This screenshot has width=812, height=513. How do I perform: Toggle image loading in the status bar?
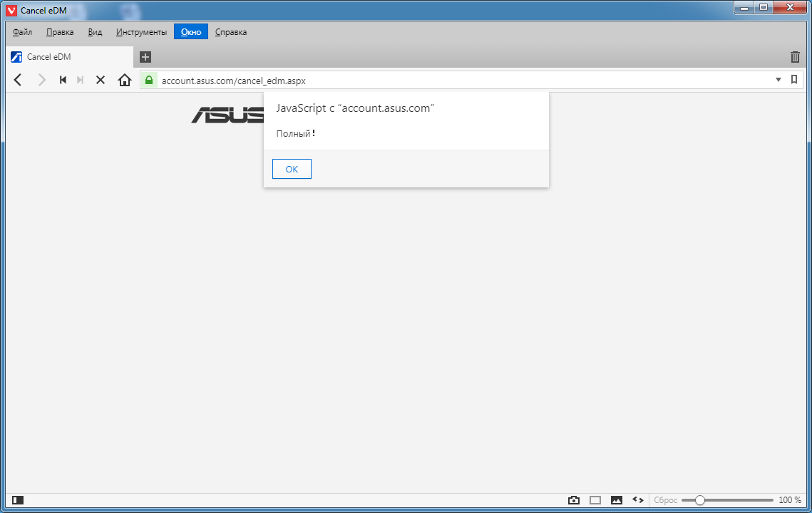click(x=617, y=500)
